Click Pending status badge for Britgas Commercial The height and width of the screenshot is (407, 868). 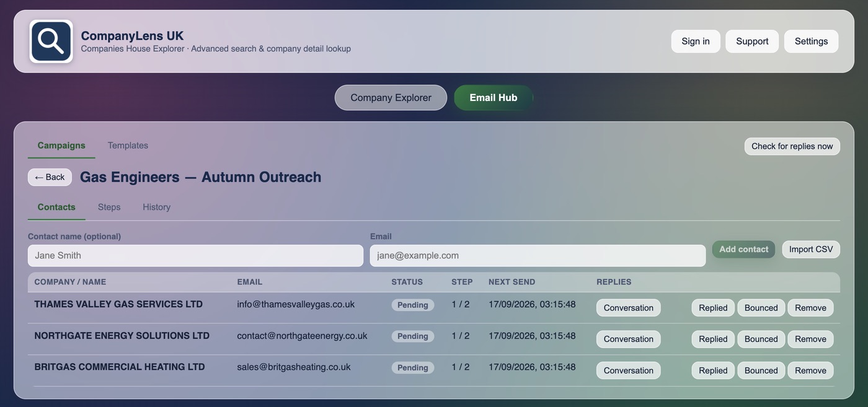[413, 367]
